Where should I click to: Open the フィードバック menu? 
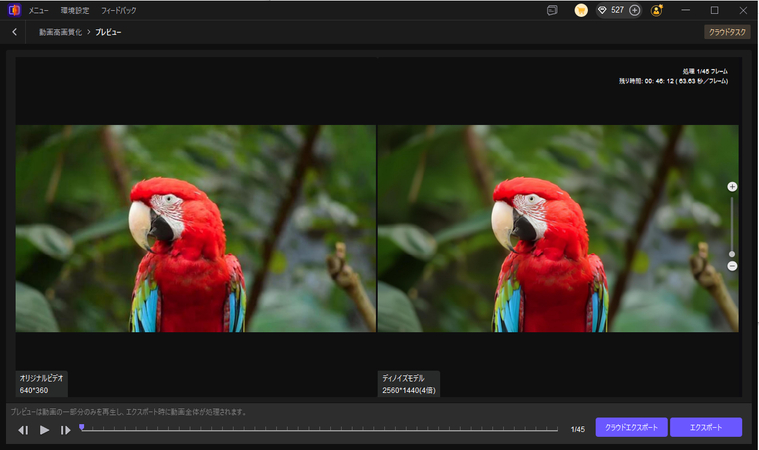[119, 10]
